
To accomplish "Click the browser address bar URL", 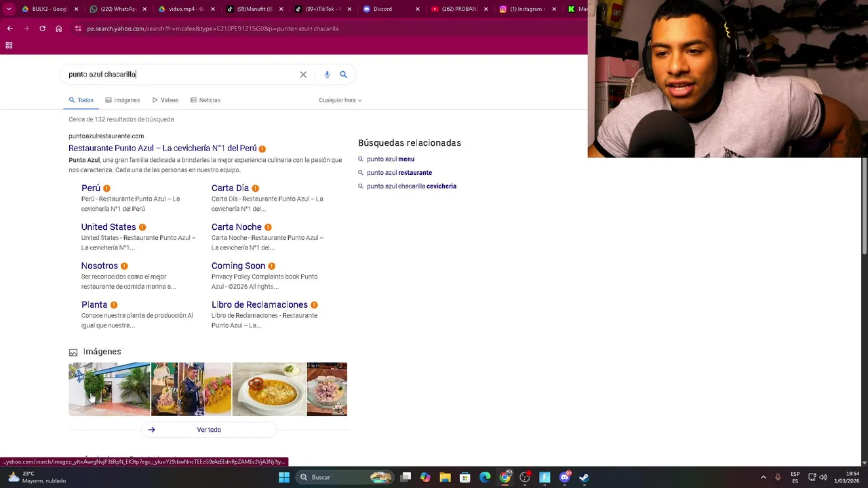I will pos(212,28).
